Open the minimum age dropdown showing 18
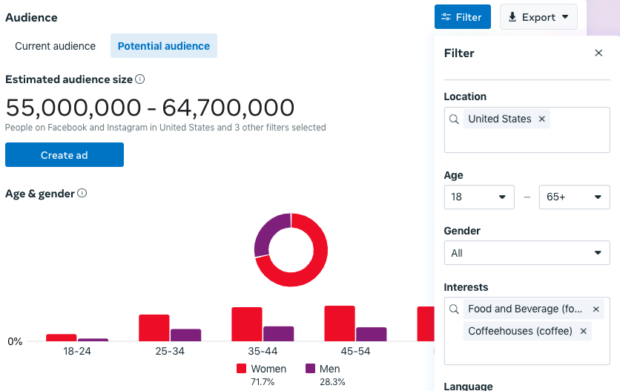The image size is (620, 391). click(x=479, y=197)
